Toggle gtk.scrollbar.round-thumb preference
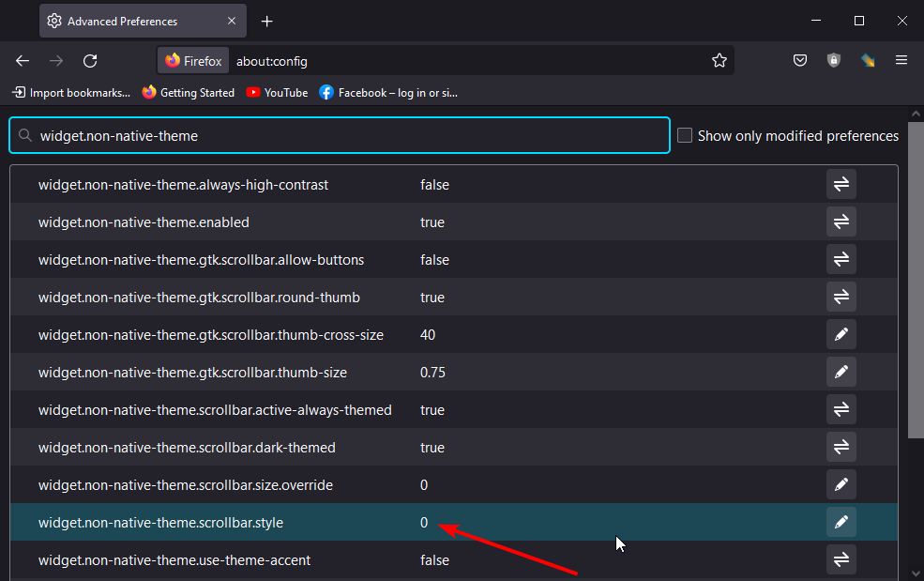Screen dimensions: 924x581 pos(841,297)
